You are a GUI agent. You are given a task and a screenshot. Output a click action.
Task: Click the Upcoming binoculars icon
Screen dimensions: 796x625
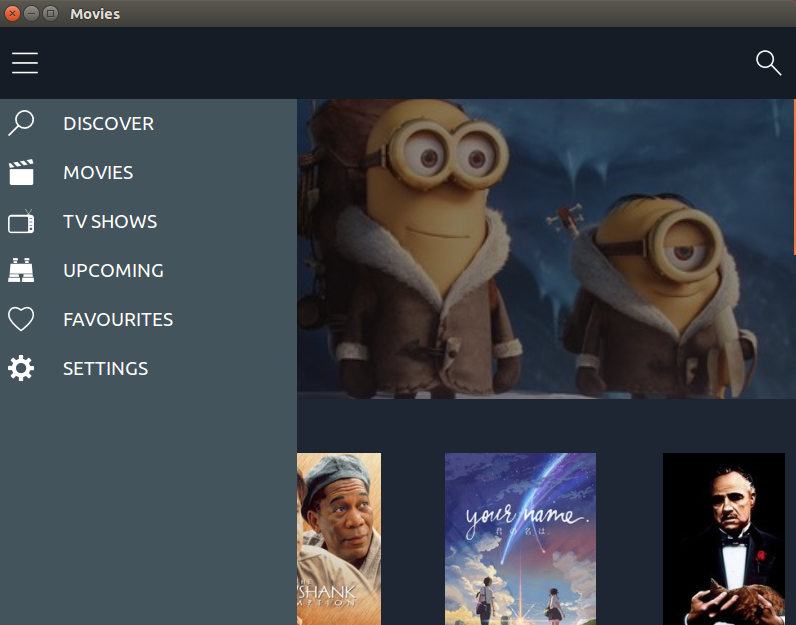point(21,270)
